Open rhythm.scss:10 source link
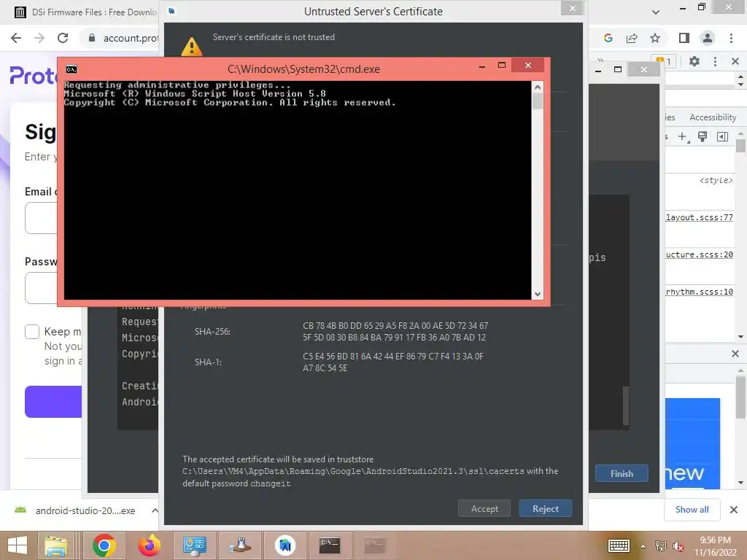Screen dimensions: 747x560 (700, 292)
